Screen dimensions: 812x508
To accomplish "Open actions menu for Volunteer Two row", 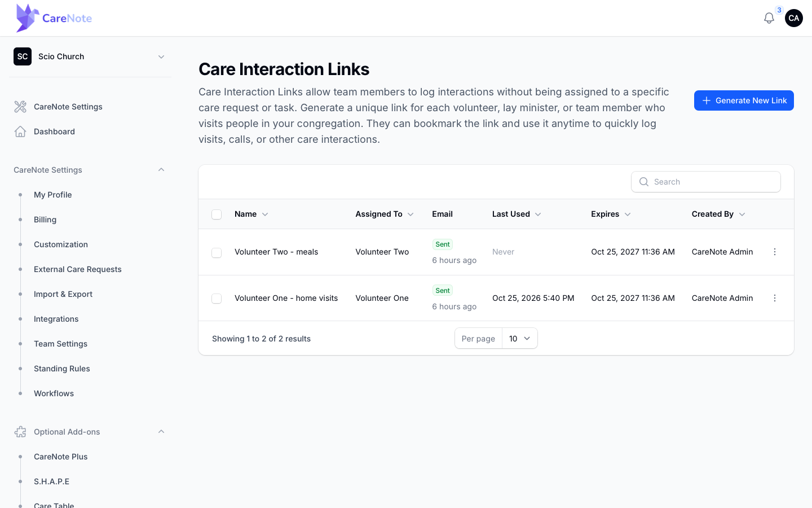I will (775, 252).
